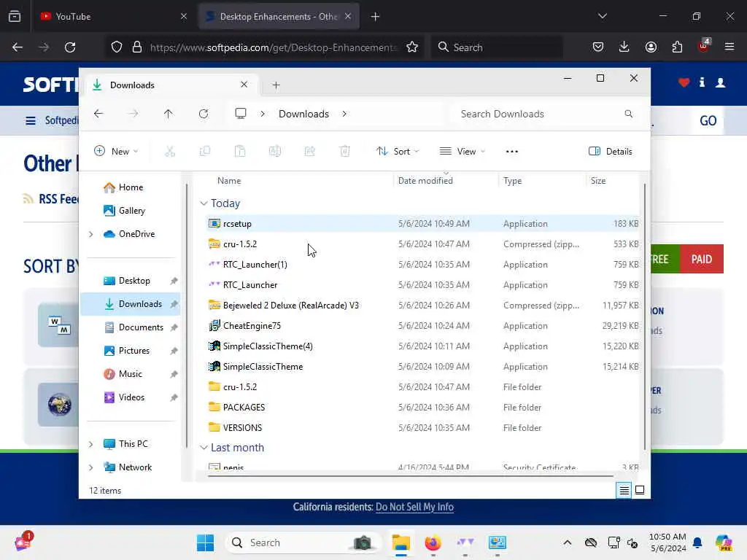Switch to details list view icon

pos(624,490)
